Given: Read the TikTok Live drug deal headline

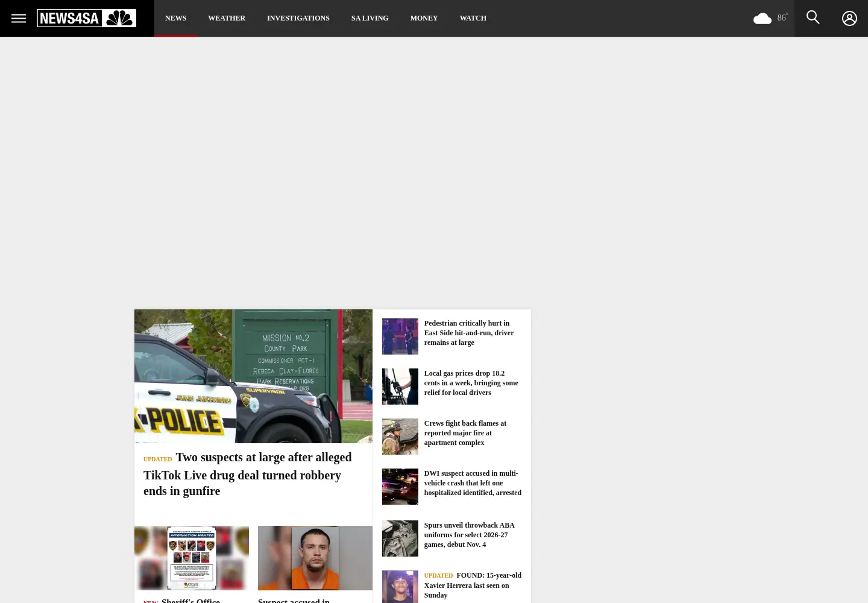Looking at the screenshot, I should [248, 474].
